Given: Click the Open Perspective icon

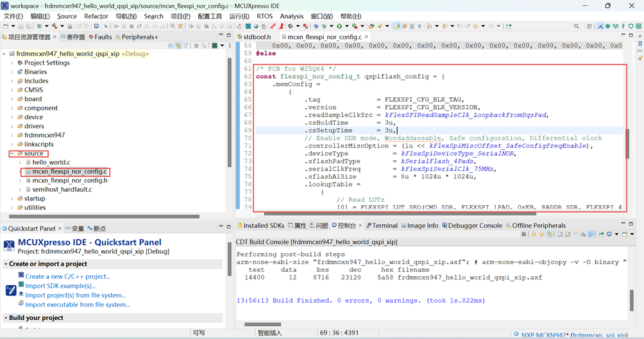Looking at the screenshot, I should pyautogui.click(x=589, y=26).
